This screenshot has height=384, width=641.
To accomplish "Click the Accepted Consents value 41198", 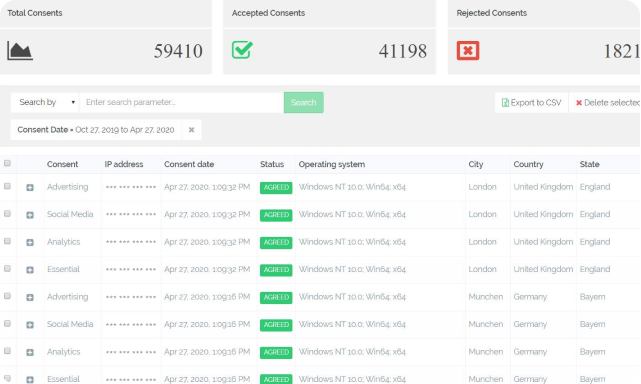I will [403, 51].
